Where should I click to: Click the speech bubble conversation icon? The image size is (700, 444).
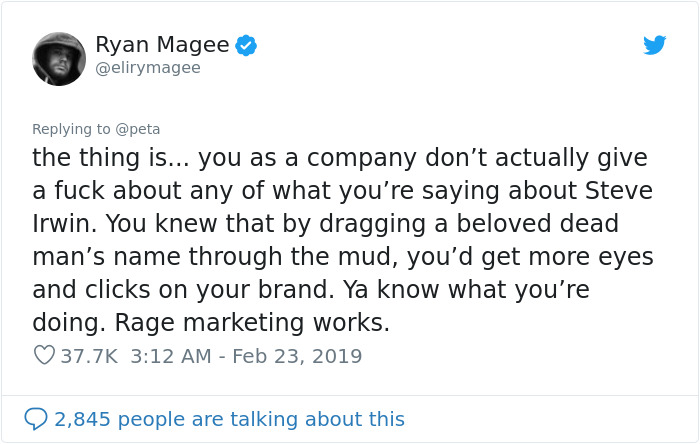point(36,419)
